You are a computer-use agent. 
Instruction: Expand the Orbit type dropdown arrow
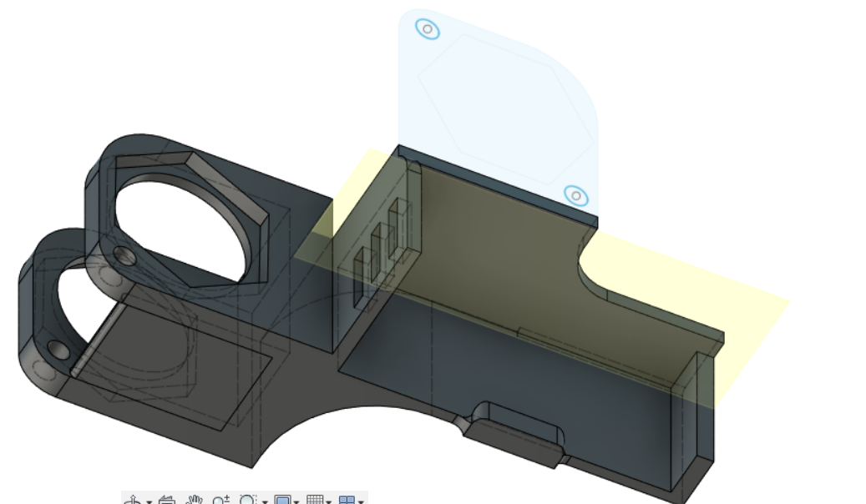[x=149, y=501]
